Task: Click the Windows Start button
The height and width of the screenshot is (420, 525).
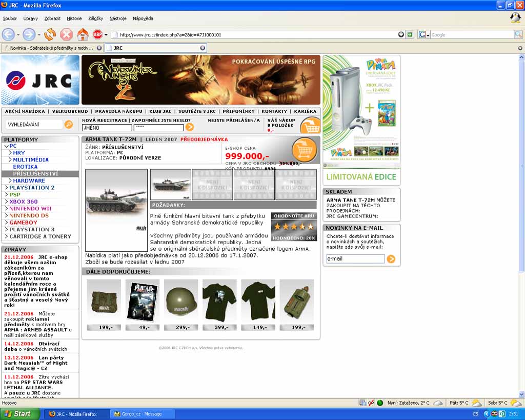Action: click(20, 414)
